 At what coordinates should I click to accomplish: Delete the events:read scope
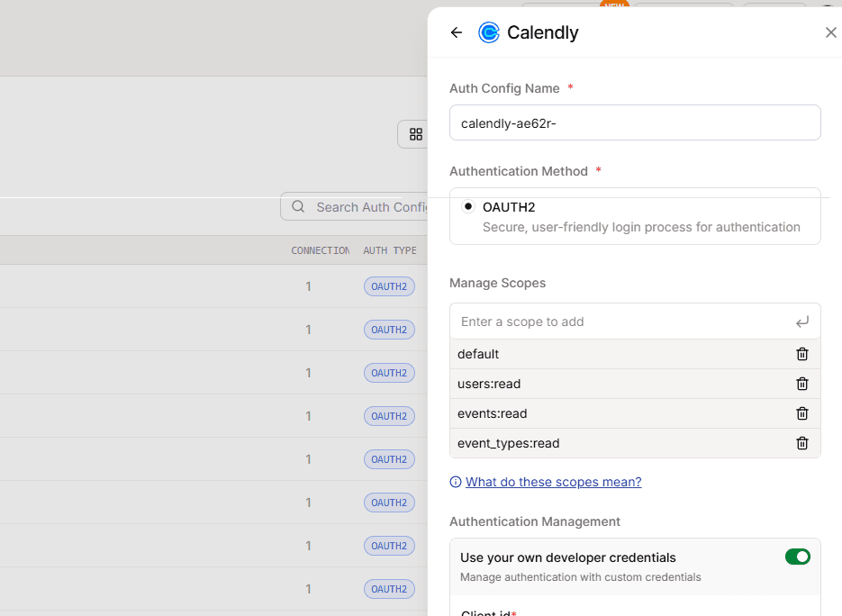(802, 413)
